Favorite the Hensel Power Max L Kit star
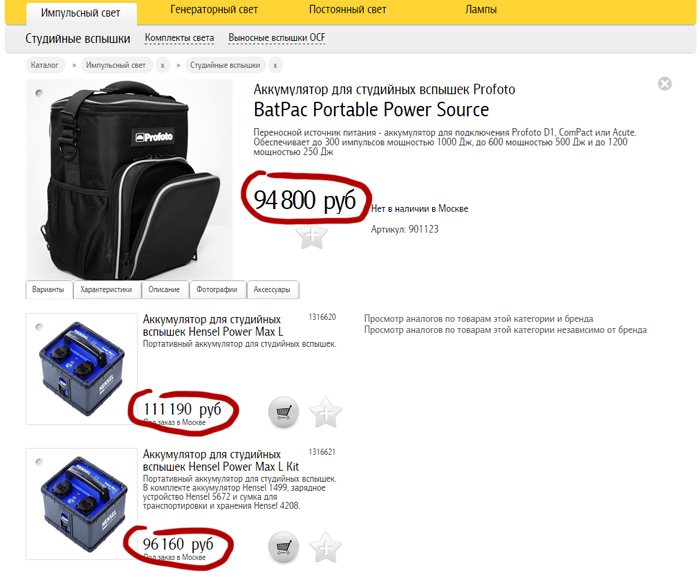Viewport: 700px width, 587px height. pyautogui.click(x=325, y=547)
